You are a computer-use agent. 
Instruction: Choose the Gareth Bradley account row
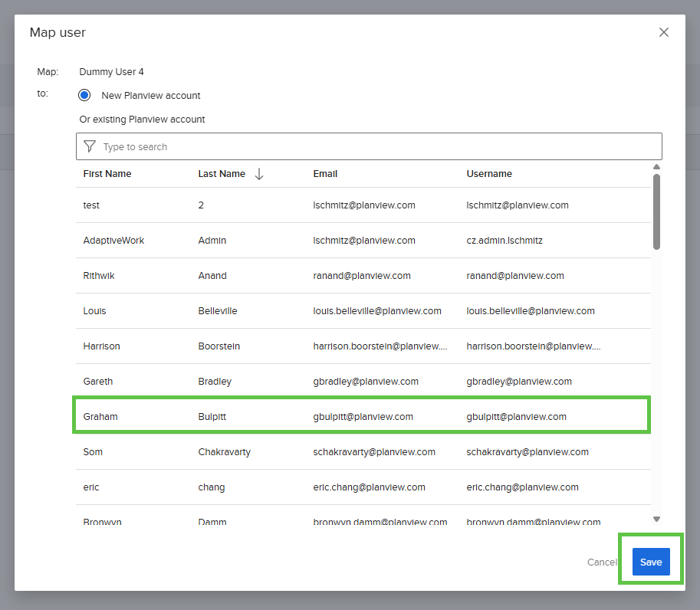[x=360, y=382]
